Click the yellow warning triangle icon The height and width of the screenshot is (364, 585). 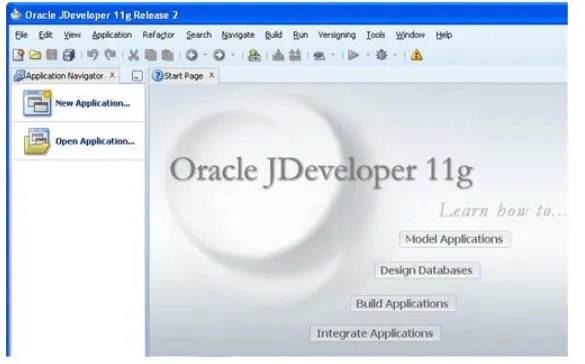tap(416, 55)
